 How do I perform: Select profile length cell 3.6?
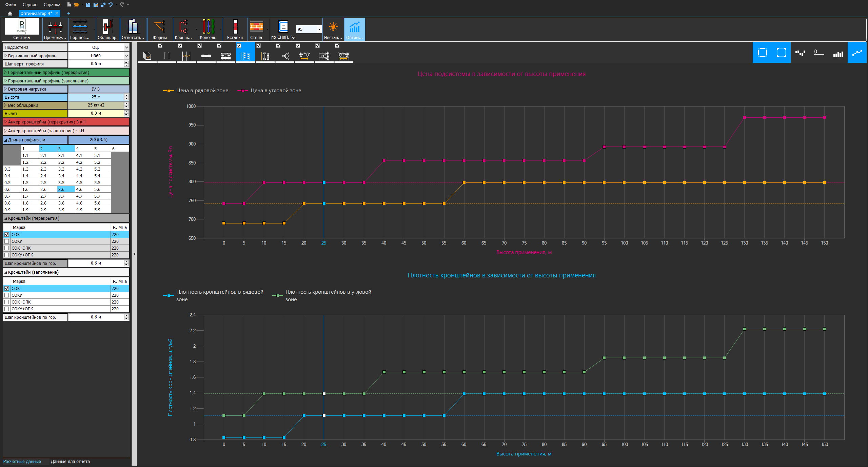pos(66,190)
